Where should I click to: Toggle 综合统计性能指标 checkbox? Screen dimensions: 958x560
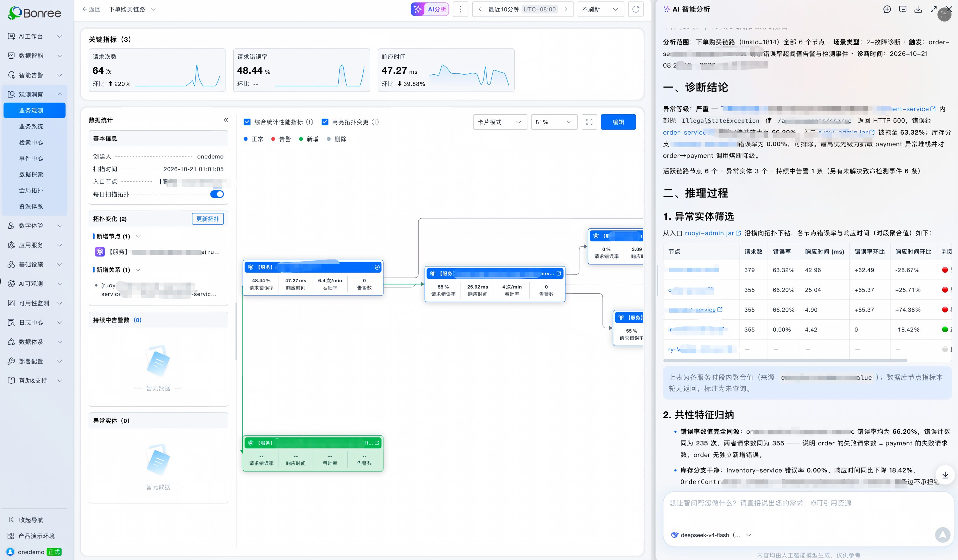247,122
